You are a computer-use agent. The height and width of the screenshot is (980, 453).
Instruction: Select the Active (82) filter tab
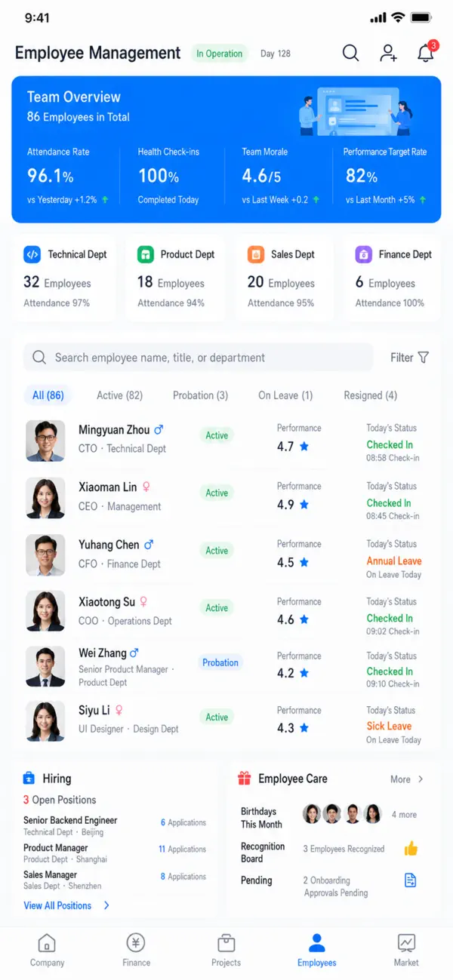(119, 395)
